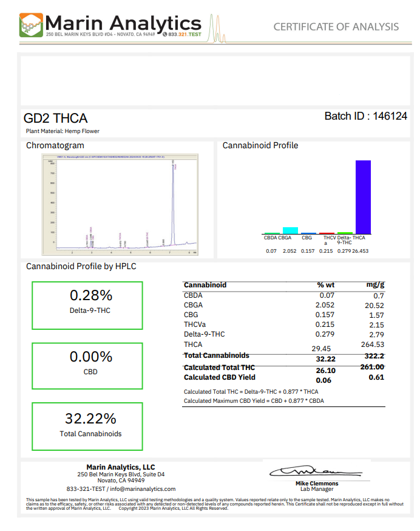This screenshot has width=420, height=531.
Task: Click the '26.10' Calculated Total THC value
Action: [x=325, y=371]
